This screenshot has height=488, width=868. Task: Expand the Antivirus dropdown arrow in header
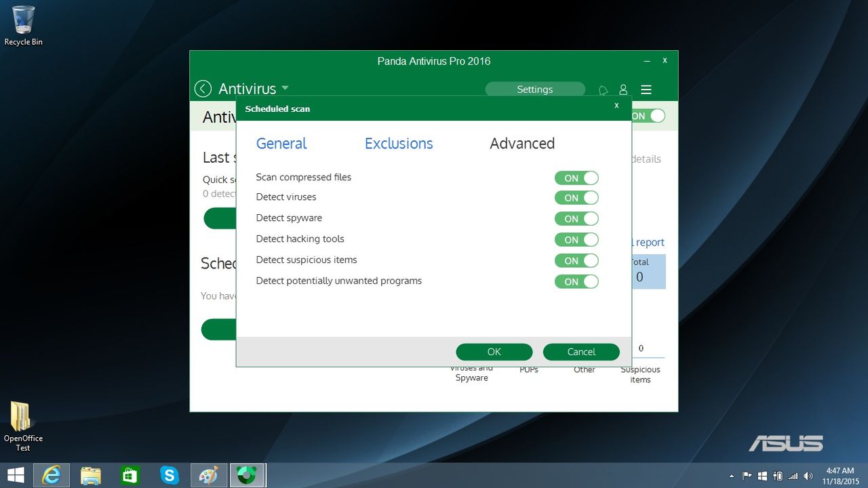(x=285, y=88)
